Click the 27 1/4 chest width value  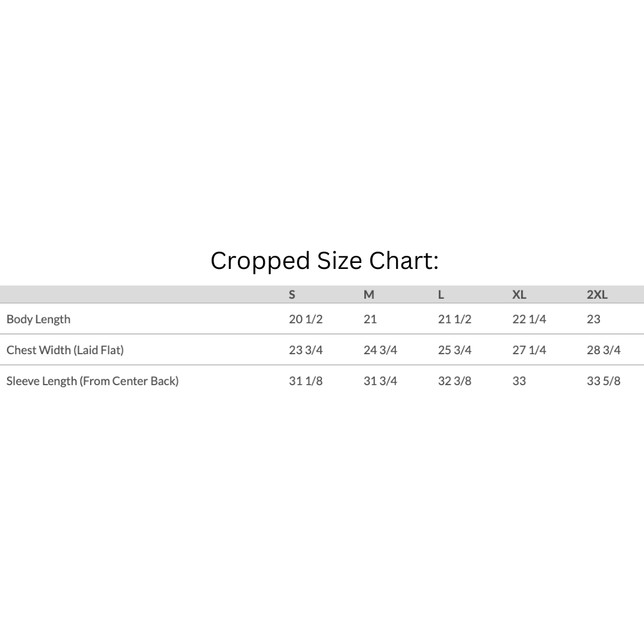coord(529,350)
